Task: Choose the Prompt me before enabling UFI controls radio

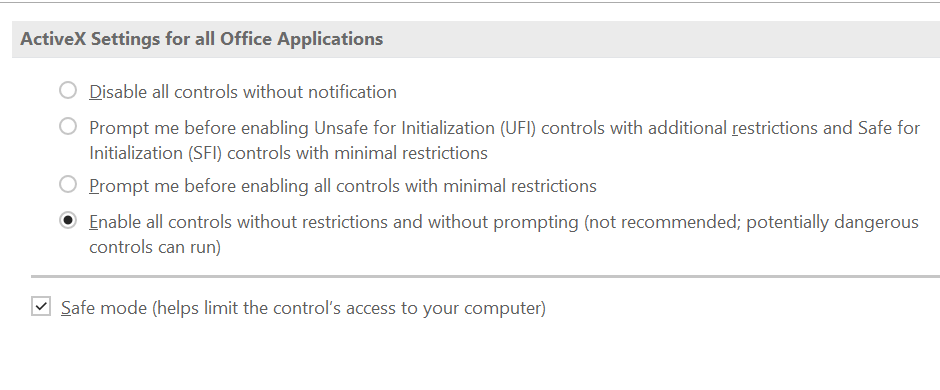Action: click(x=68, y=126)
